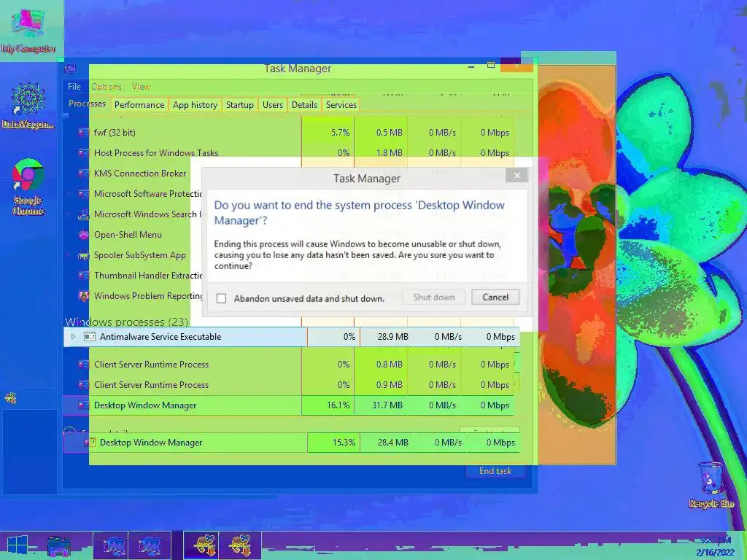Switch to the Services tab
The width and height of the screenshot is (747, 560).
click(341, 105)
